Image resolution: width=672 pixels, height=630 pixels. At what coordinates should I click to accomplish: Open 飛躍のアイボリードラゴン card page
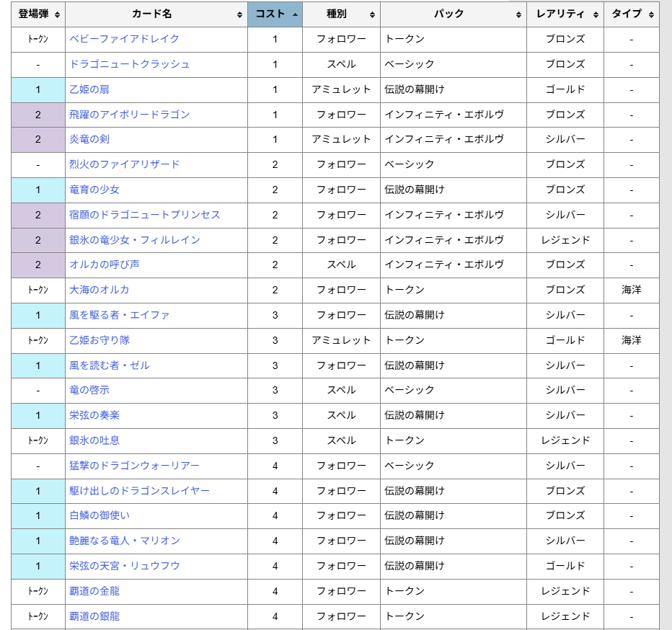(x=130, y=115)
